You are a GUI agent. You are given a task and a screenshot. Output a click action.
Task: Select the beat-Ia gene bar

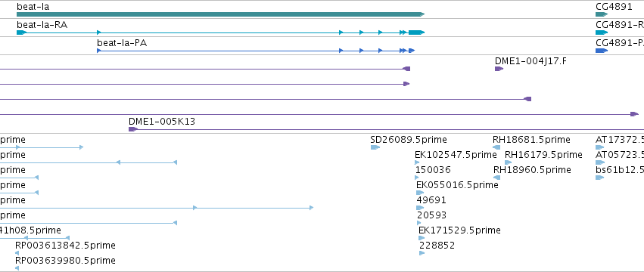pos(220,14)
